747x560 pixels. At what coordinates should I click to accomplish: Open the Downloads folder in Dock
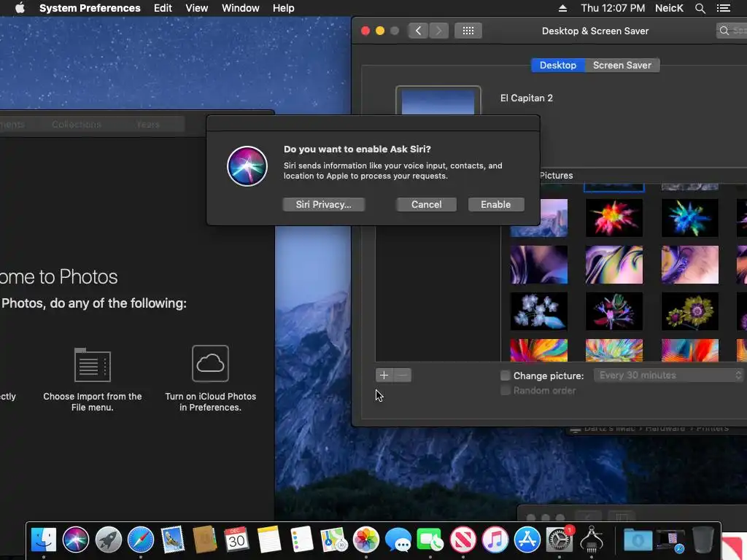tap(638, 540)
